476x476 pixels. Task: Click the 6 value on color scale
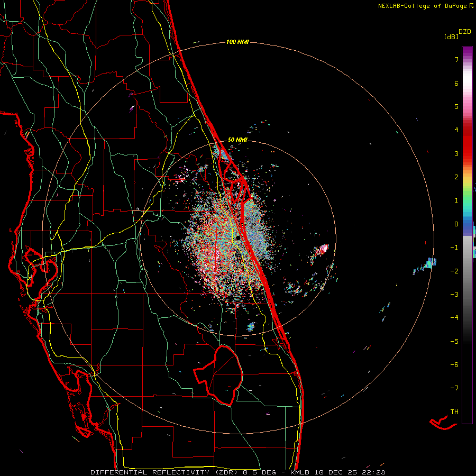456,83
